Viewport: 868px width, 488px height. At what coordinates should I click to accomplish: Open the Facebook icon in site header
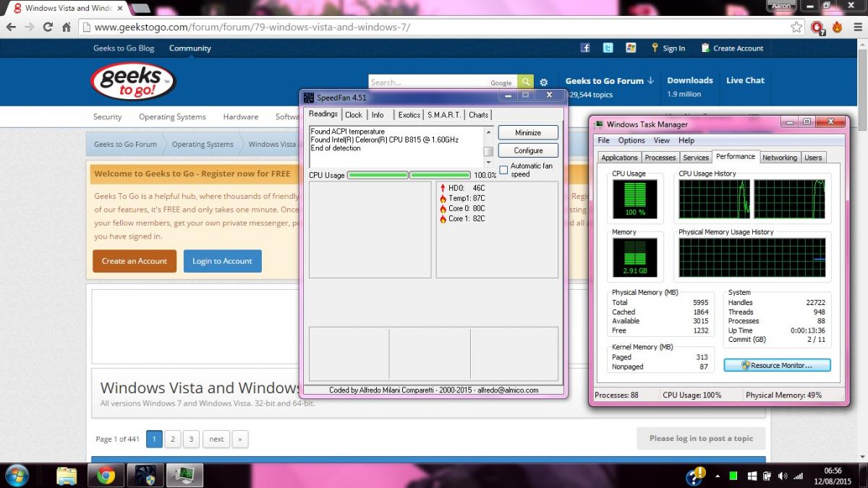click(x=585, y=48)
